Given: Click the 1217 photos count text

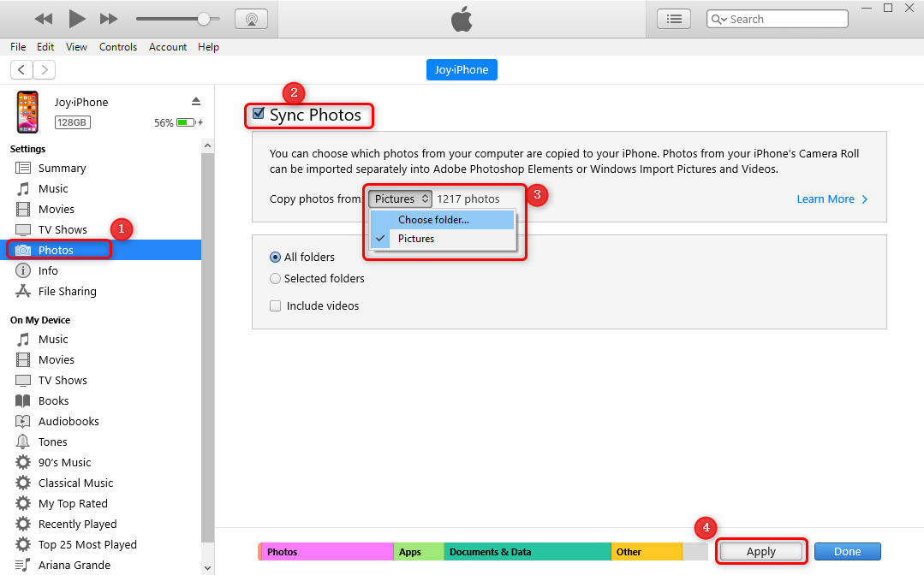Looking at the screenshot, I should [x=468, y=199].
